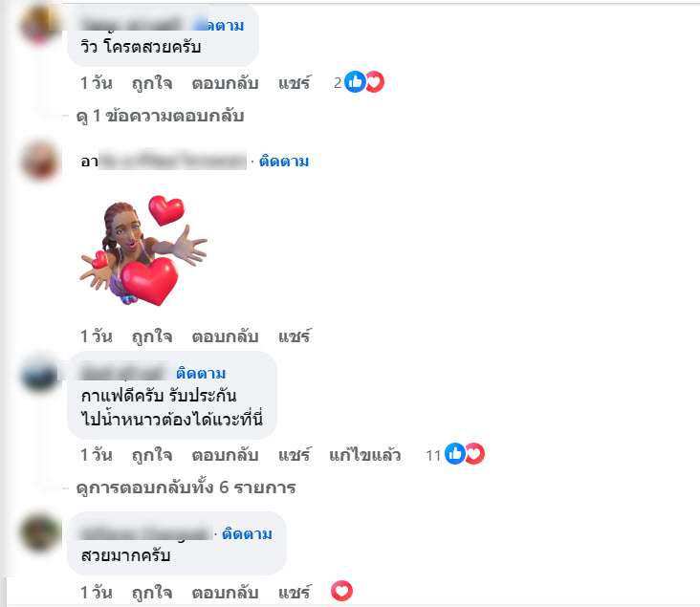Click ติดตาม on the สวยมากครับ comment

[247, 533]
